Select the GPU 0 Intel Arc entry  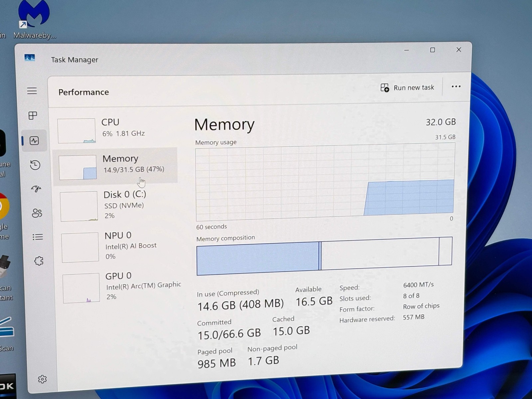point(121,287)
